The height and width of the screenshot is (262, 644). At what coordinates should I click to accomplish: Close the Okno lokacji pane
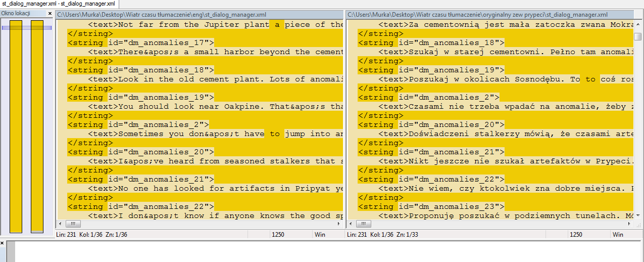(50, 14)
